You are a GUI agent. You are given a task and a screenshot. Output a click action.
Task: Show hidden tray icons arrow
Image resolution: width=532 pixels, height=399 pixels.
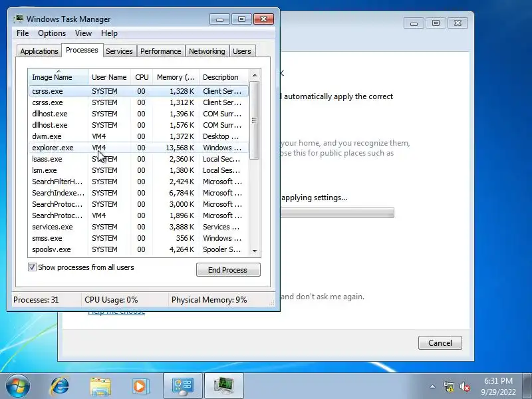pos(433,386)
